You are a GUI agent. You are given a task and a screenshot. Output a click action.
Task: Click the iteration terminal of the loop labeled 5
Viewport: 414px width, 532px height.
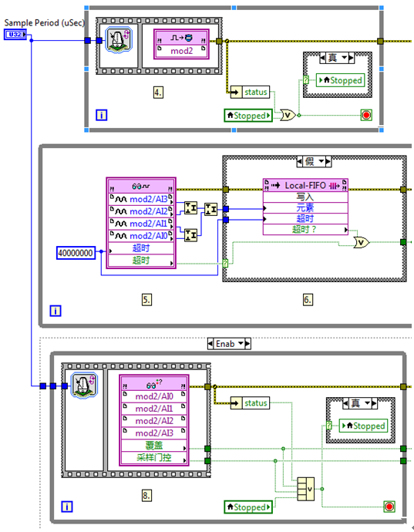(x=56, y=311)
